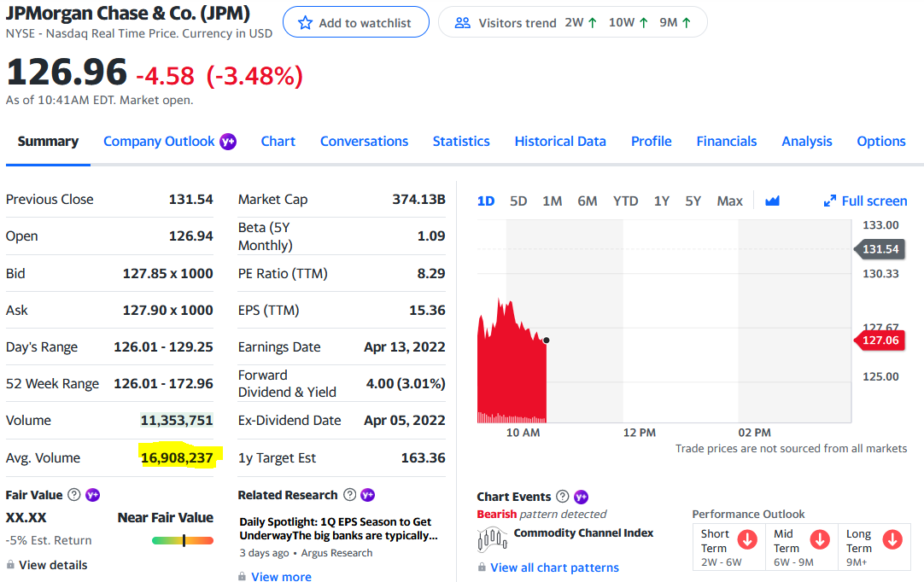The width and height of the screenshot is (924, 582).
Task: Click the visitors trend people icon
Action: [463, 23]
